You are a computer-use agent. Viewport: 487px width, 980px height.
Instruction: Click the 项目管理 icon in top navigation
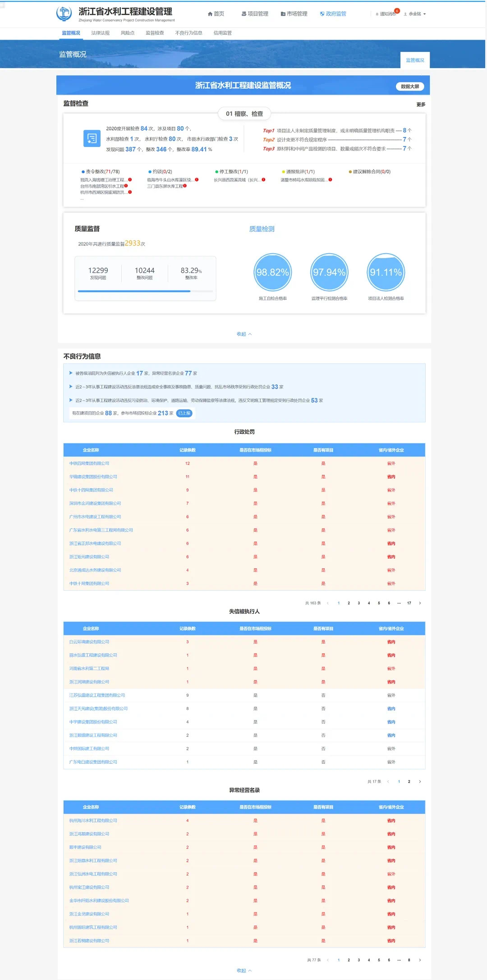[244, 14]
